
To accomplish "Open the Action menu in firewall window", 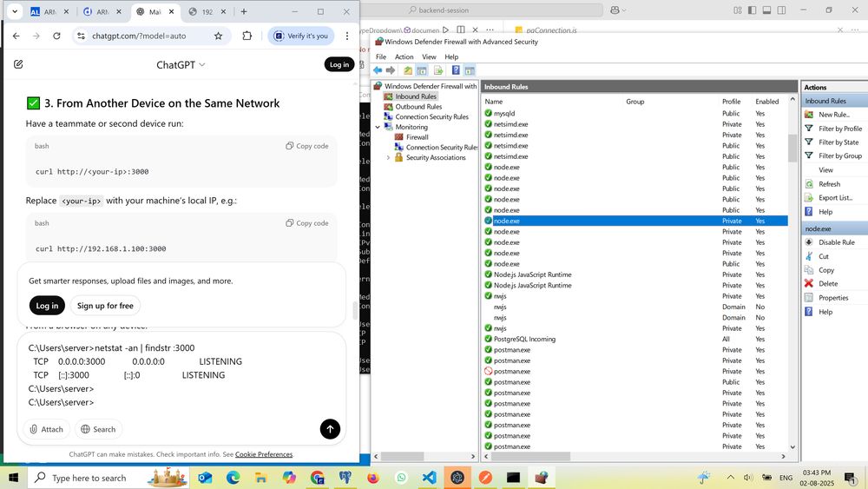I will click(404, 56).
